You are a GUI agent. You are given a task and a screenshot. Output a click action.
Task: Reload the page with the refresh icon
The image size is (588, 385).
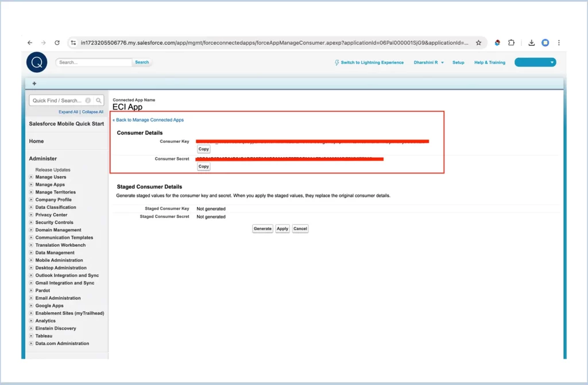click(57, 42)
